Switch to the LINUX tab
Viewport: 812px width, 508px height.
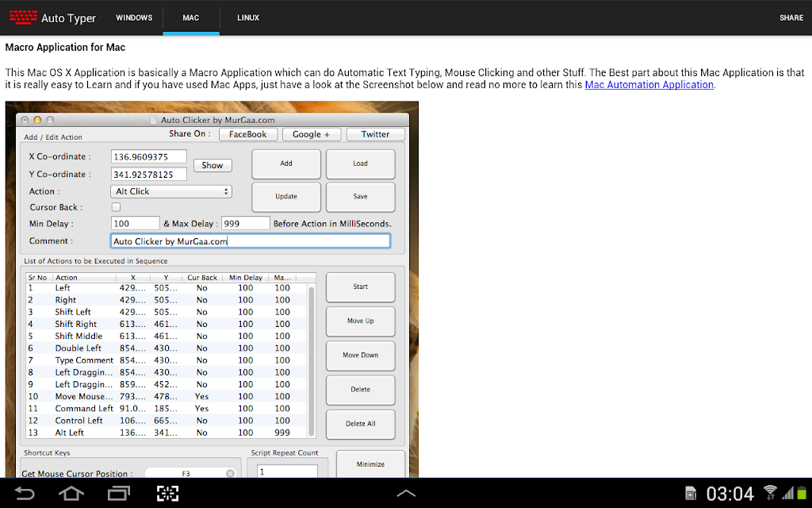pyautogui.click(x=248, y=17)
